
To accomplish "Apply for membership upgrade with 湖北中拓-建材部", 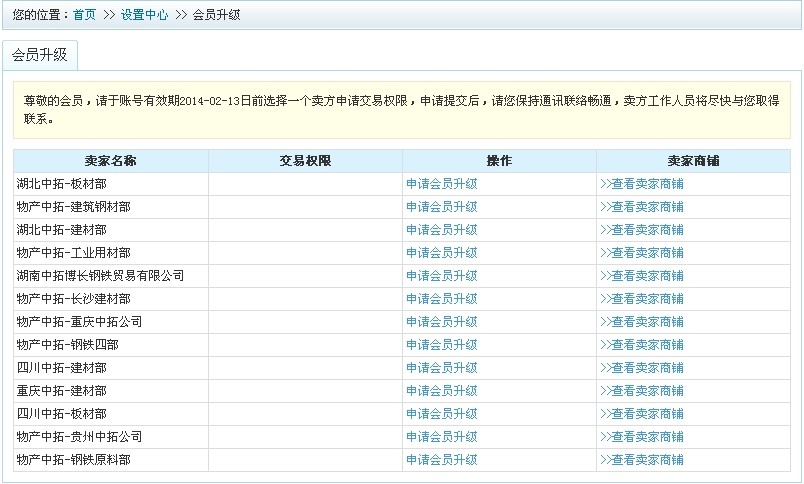I will 441,229.
